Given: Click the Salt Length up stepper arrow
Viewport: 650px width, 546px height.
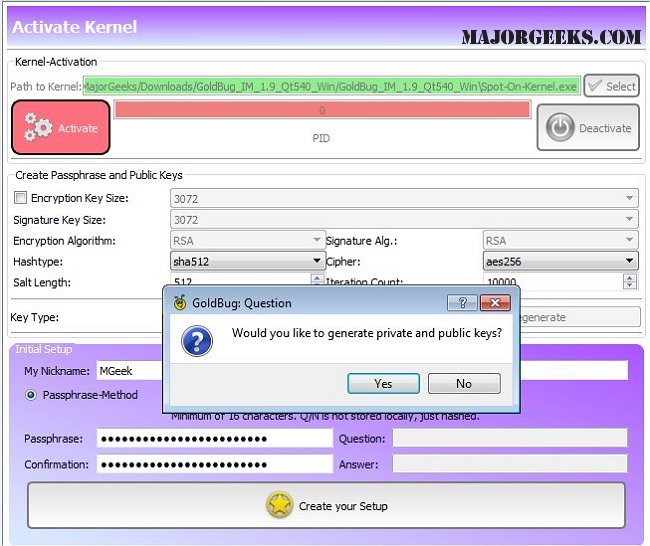Looking at the screenshot, I should point(317,278).
